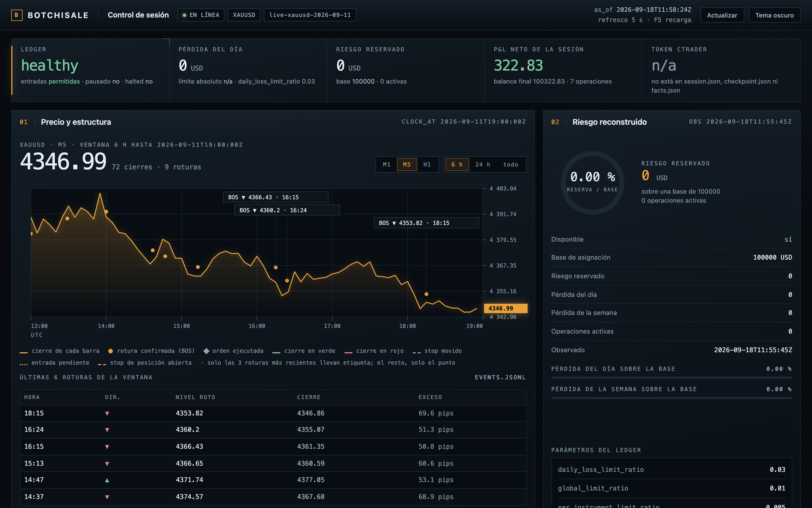This screenshot has width=812, height=508.
Task: Click the 69.6 pips cell
Action: [436, 413]
